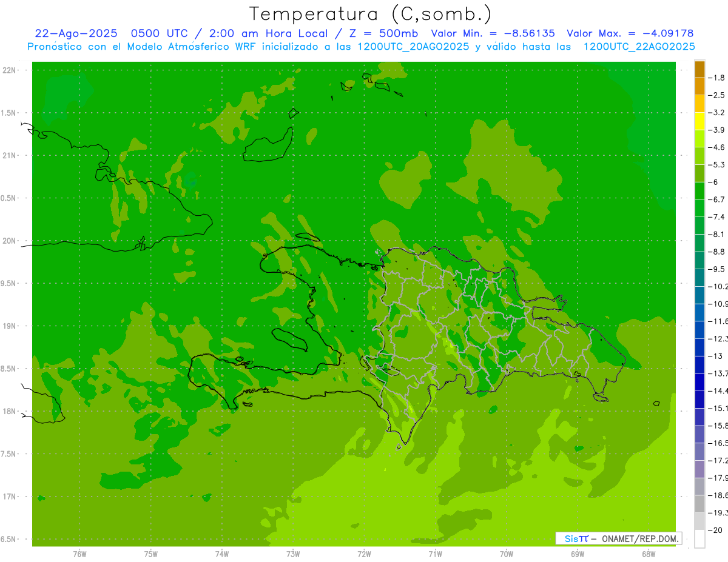The image size is (728, 562).
Task: Click the "-6.7" legend value
Action: pos(718,199)
